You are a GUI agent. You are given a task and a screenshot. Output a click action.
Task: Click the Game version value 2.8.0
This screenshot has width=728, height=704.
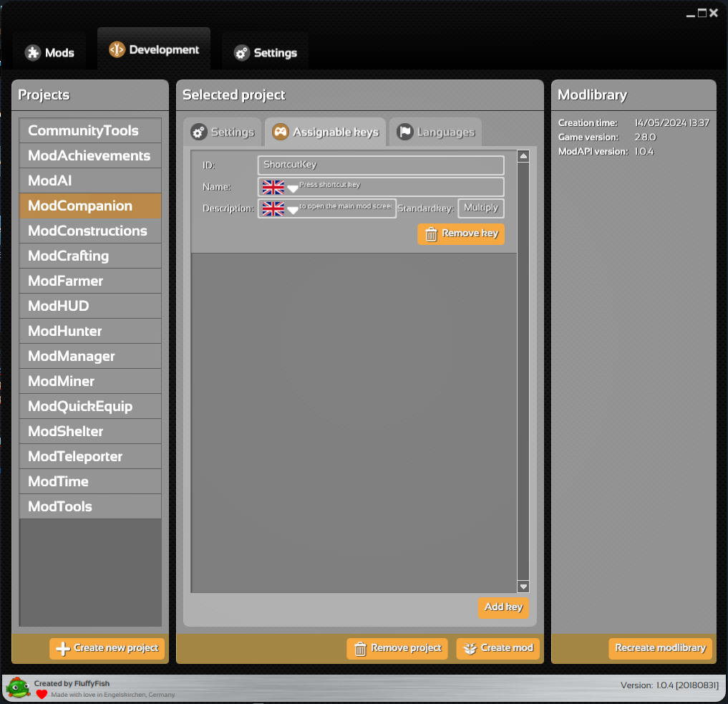coord(646,138)
